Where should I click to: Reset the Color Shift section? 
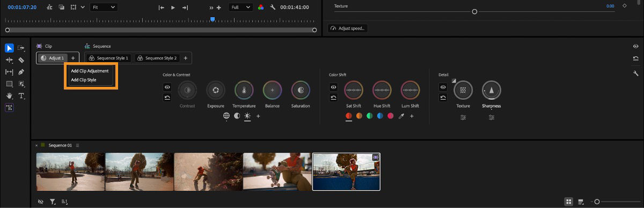pos(333,98)
